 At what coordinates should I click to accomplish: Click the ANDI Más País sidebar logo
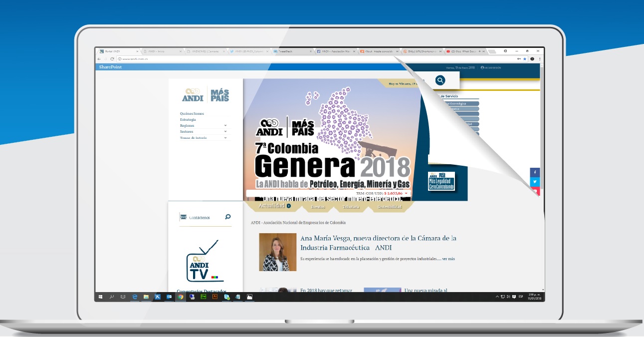206,95
